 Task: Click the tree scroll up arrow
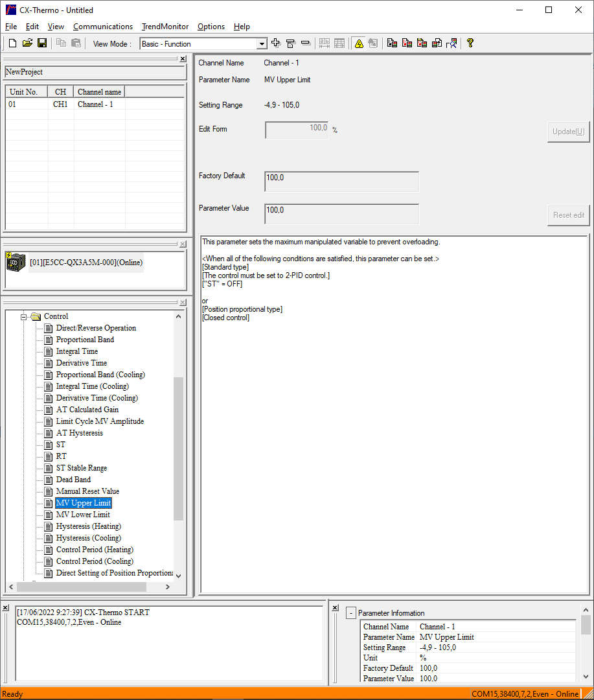coord(179,316)
